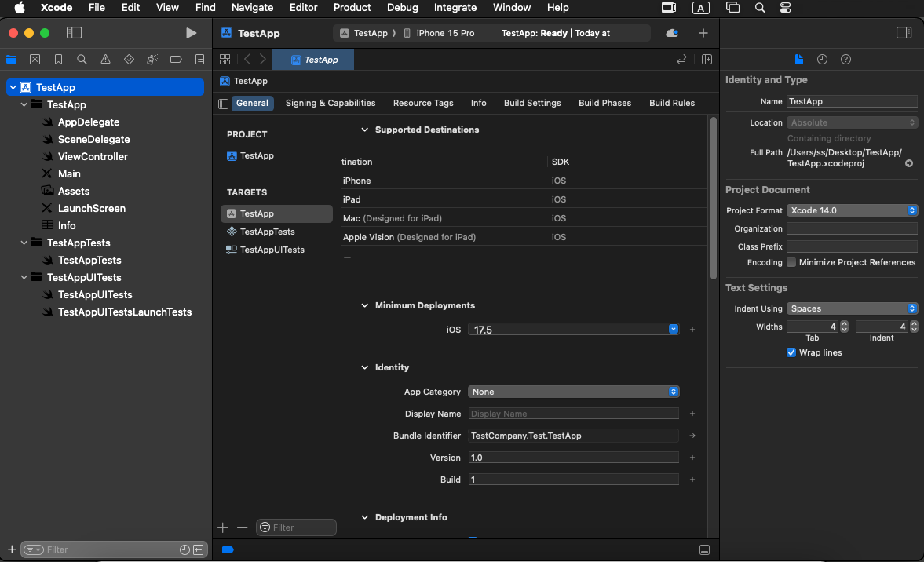Click the add target plus button
924x562 pixels.
[x=223, y=527]
